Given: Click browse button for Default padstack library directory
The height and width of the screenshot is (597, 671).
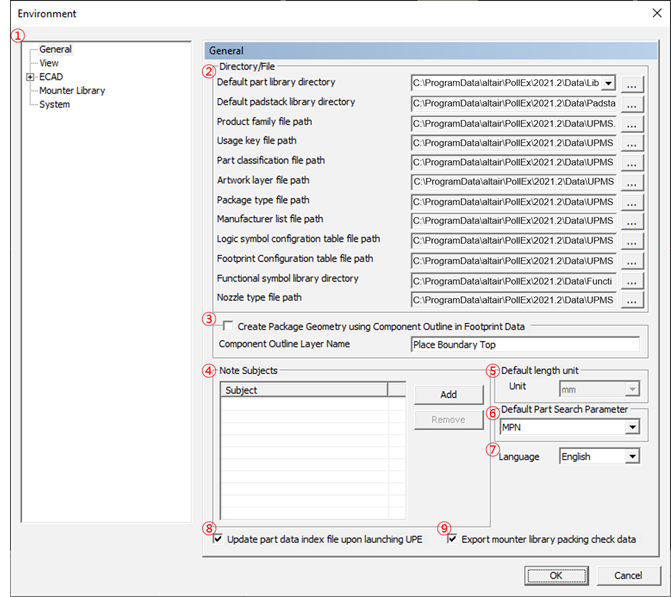Looking at the screenshot, I should pos(631,103).
